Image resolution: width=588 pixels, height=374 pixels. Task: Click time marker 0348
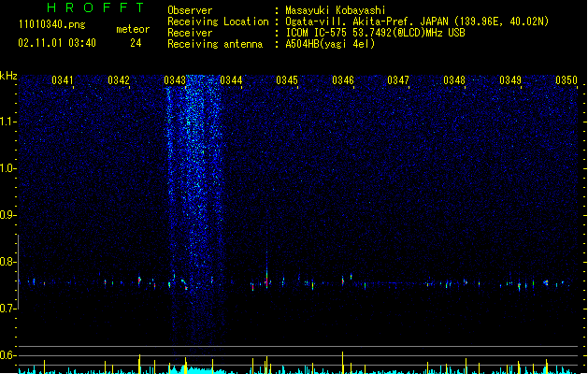click(454, 80)
